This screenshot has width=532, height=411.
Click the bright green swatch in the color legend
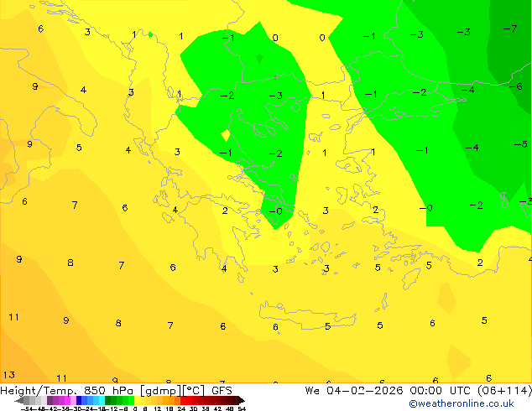coord(132,401)
